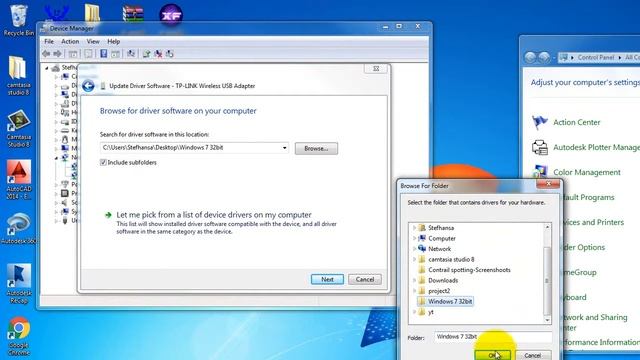Click the Forward arrow in Device Manager toolbar

point(58,54)
